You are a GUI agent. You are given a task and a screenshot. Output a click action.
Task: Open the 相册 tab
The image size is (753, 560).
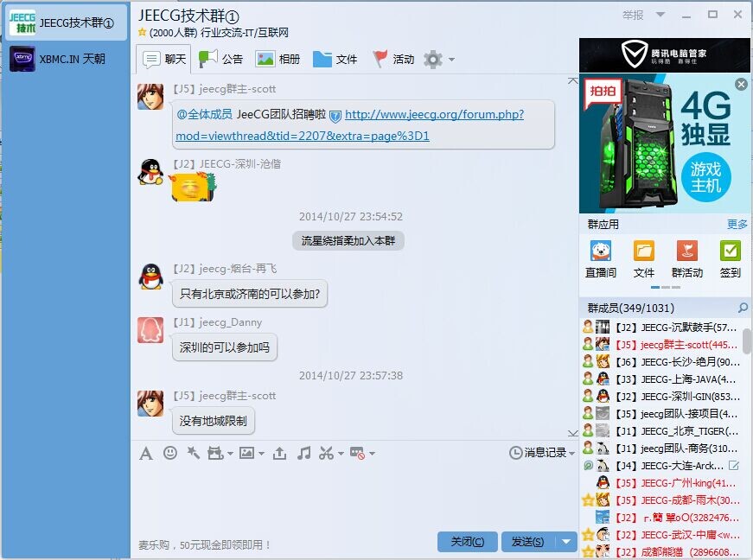coord(278,59)
